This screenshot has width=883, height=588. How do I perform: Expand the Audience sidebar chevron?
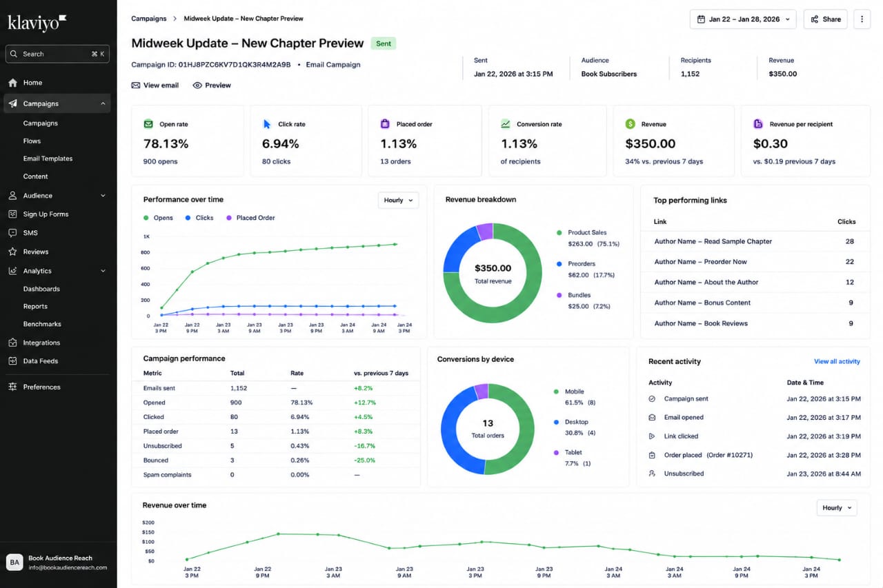click(103, 196)
